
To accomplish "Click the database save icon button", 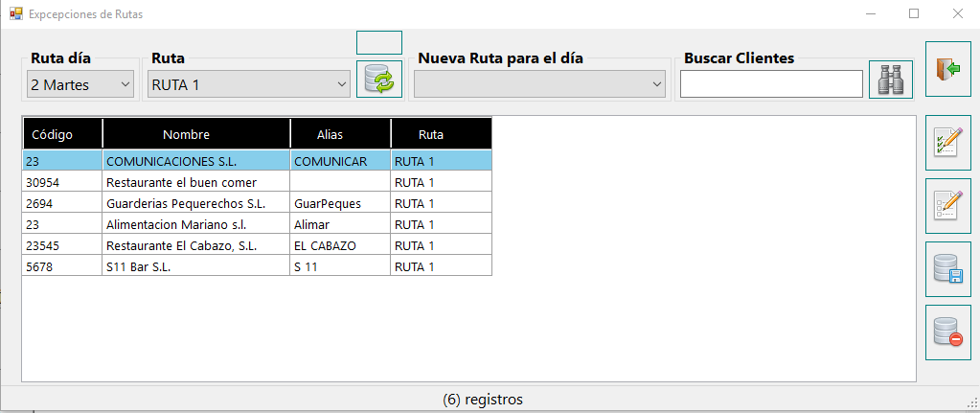I will click(948, 269).
